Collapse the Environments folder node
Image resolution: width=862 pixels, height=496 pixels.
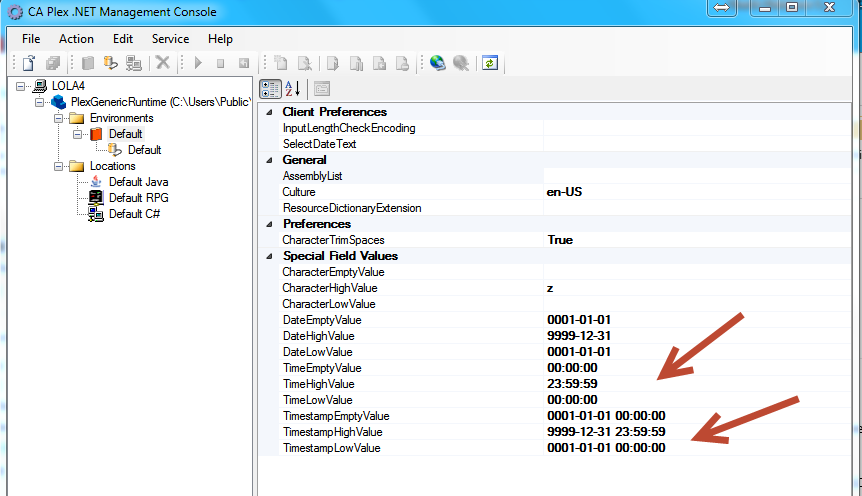pos(58,118)
